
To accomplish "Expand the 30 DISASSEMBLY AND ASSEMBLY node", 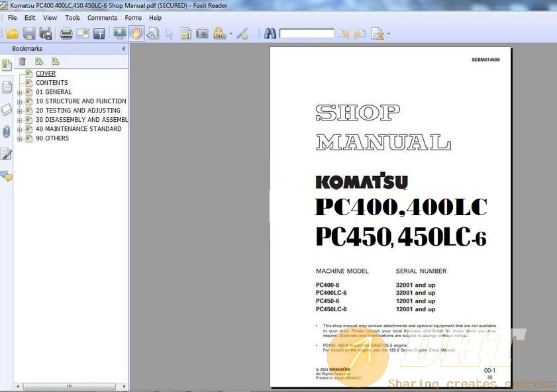I will [20, 121].
